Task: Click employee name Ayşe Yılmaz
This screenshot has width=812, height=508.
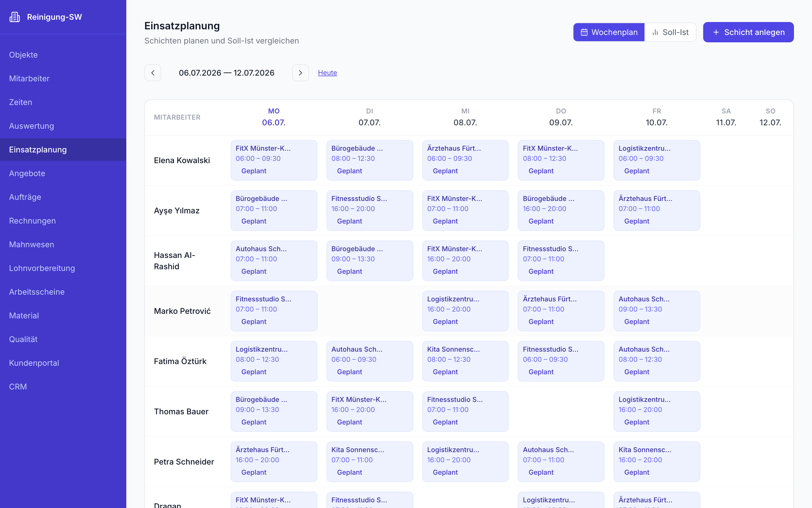Action: click(x=176, y=211)
